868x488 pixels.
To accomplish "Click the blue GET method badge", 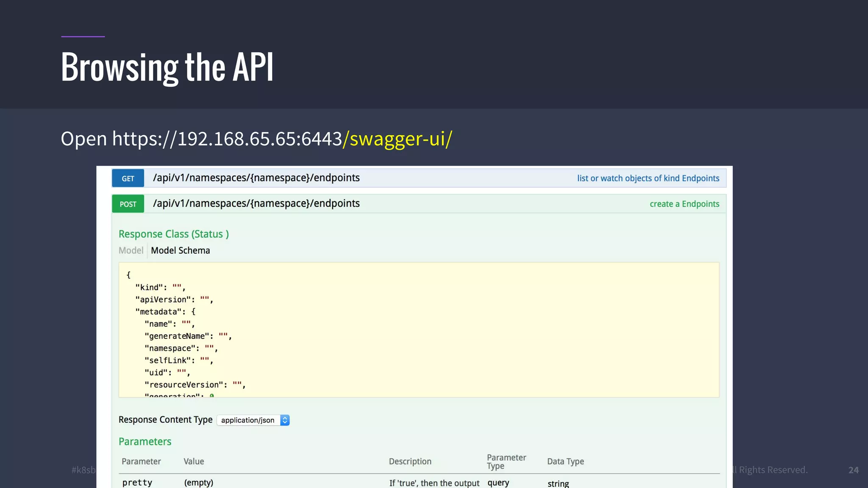I will coord(128,178).
